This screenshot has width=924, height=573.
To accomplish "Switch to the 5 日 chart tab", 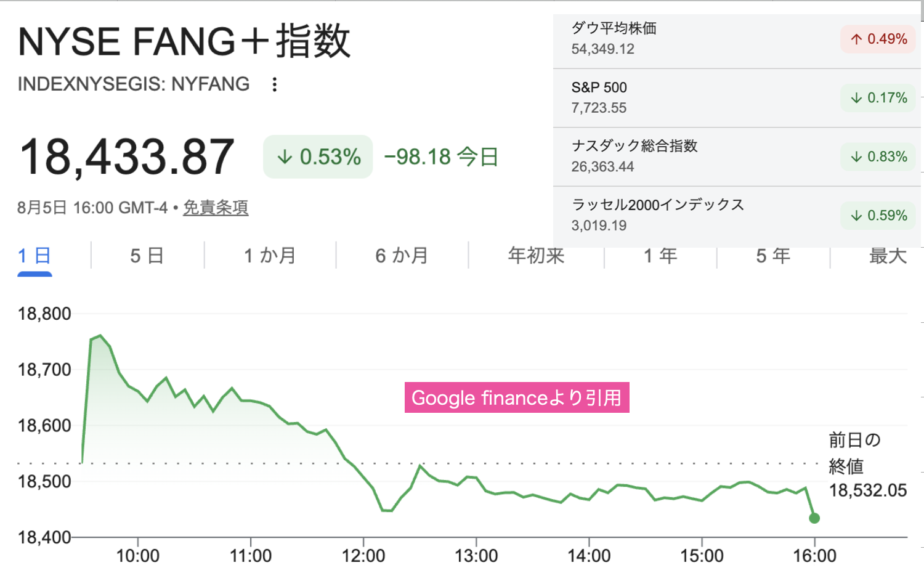I will tap(147, 255).
